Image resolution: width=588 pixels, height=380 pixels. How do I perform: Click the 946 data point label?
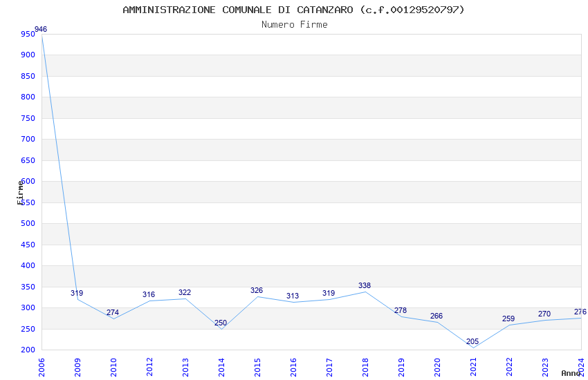[41, 29]
